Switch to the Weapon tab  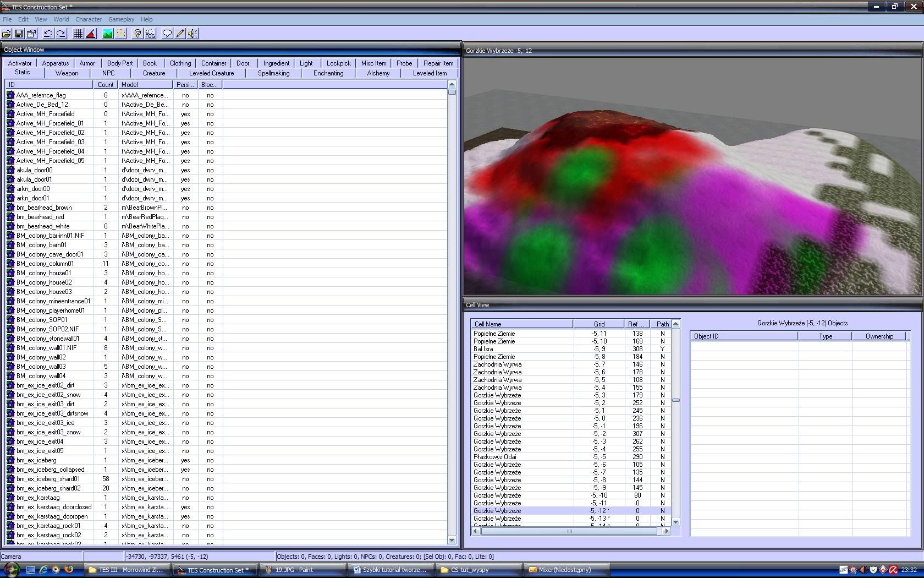(x=67, y=73)
